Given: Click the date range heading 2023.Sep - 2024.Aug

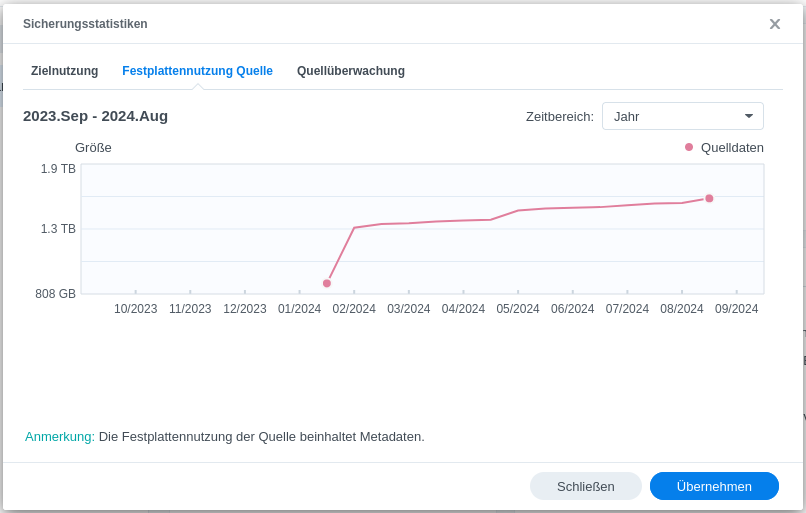Looking at the screenshot, I should [96, 116].
